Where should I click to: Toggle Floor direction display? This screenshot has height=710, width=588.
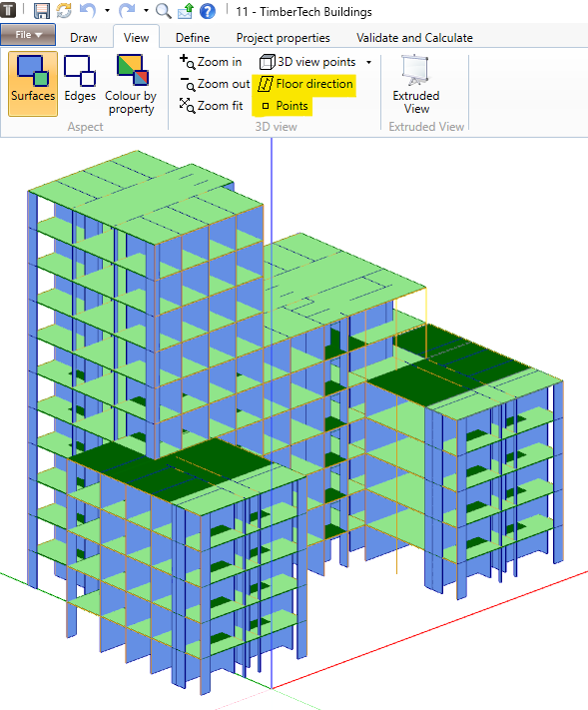tap(305, 84)
